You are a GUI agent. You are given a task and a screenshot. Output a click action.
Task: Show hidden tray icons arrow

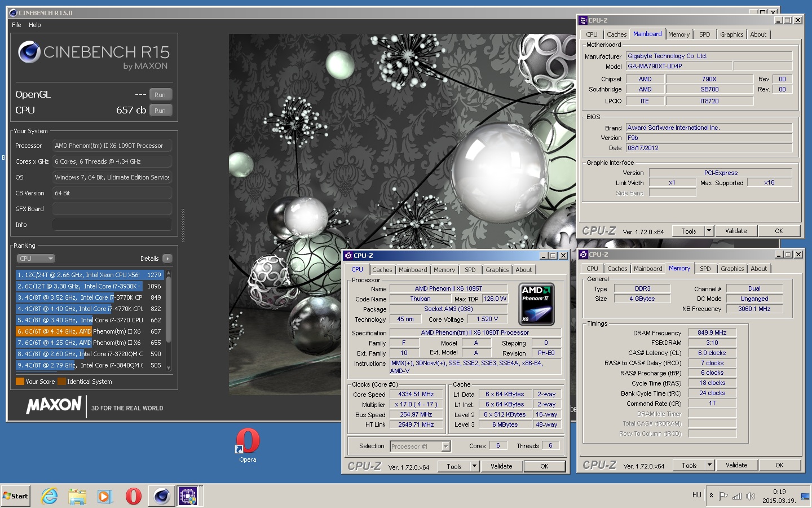(x=711, y=496)
